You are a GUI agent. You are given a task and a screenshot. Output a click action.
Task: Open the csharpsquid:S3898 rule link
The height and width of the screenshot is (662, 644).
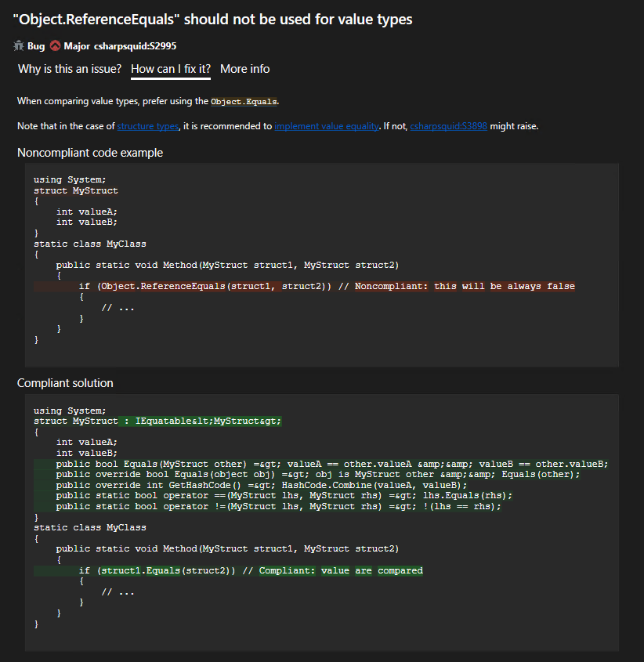coord(448,126)
